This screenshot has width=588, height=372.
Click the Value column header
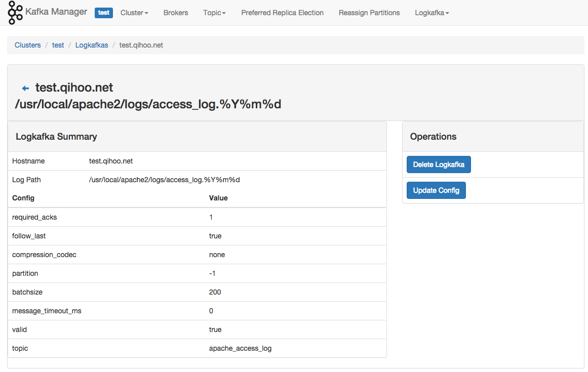(x=218, y=198)
